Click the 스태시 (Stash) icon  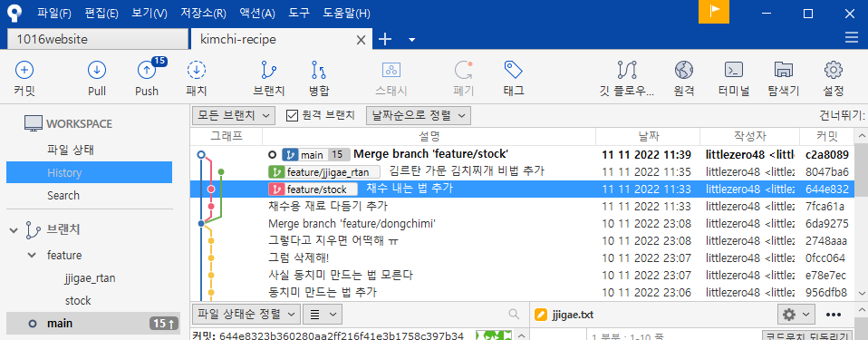[391, 71]
